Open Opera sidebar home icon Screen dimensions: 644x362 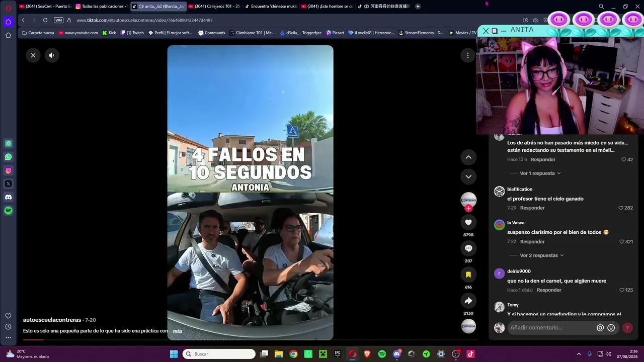tap(9, 22)
